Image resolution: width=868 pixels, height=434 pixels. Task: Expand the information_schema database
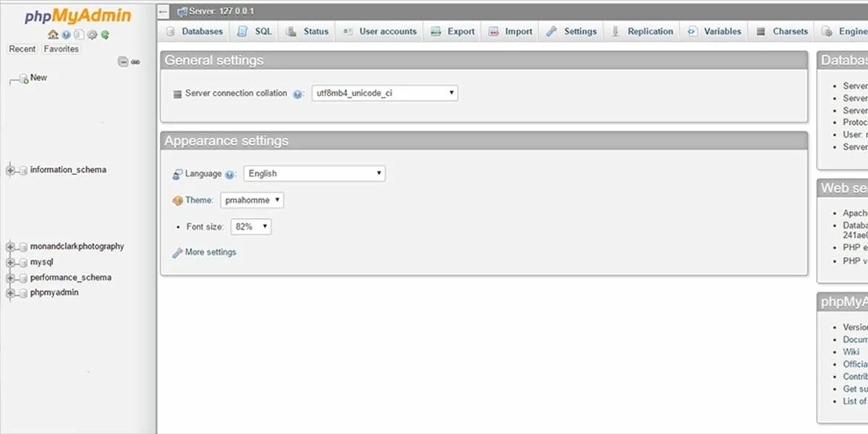point(10,171)
